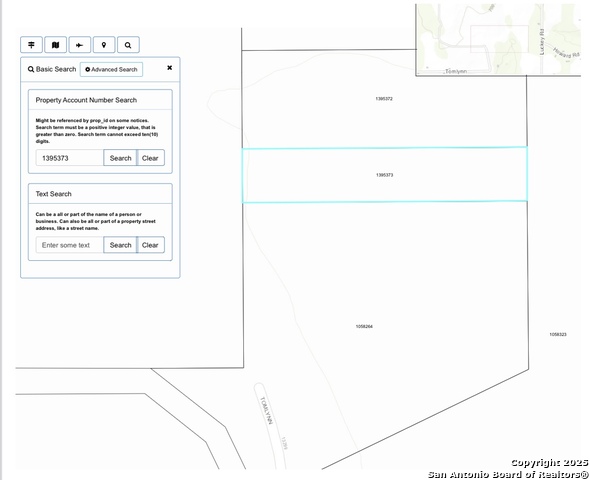Viewport: 590px width, 480px height.
Task: Select the airplane icon in the toolbar
Action: pyautogui.click(x=80, y=45)
